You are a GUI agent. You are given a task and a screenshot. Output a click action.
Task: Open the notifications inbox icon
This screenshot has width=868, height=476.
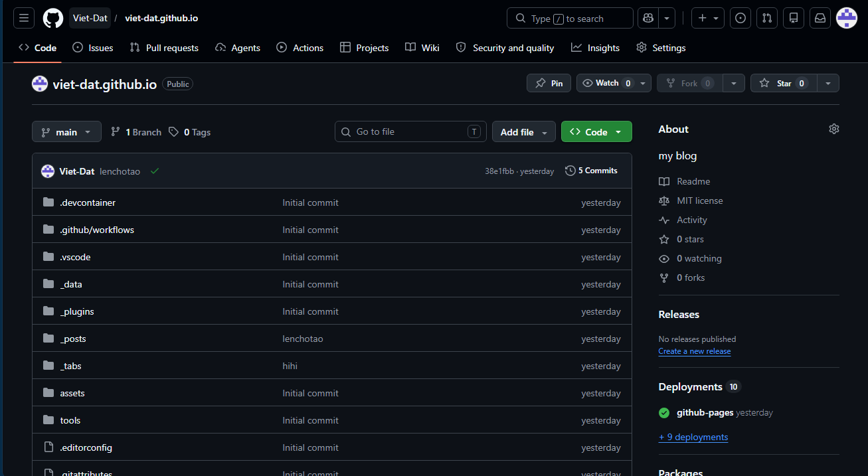tap(820, 19)
